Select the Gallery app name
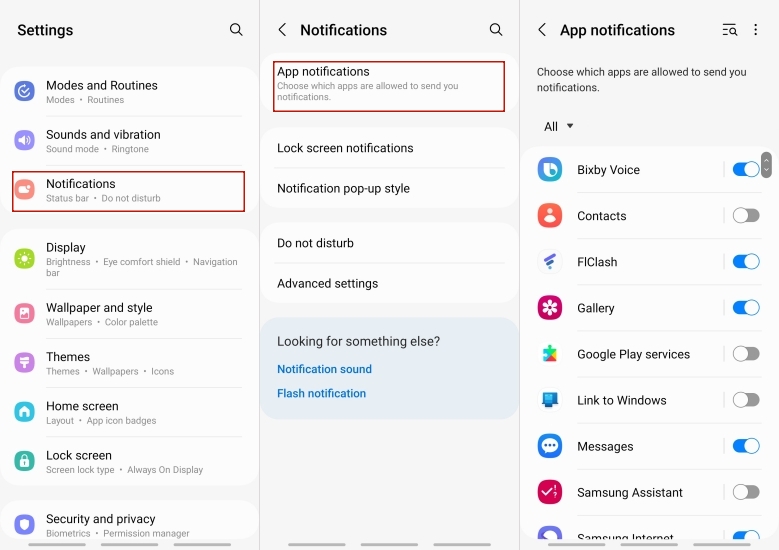 coord(596,308)
